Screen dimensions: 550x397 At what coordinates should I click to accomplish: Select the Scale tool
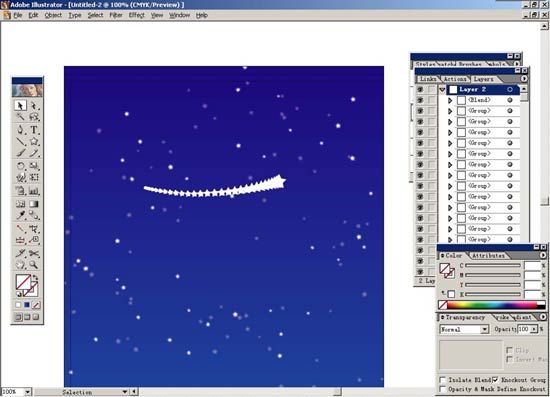pos(34,166)
